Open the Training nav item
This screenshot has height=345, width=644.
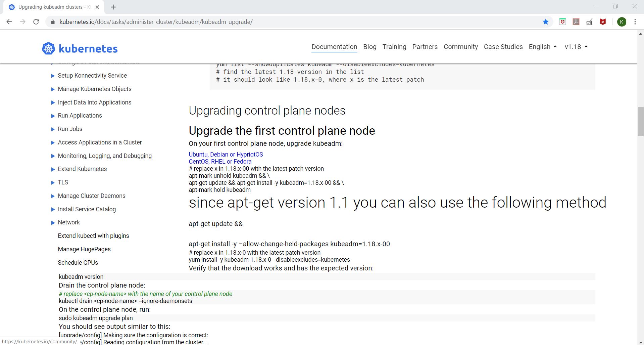[x=394, y=47]
